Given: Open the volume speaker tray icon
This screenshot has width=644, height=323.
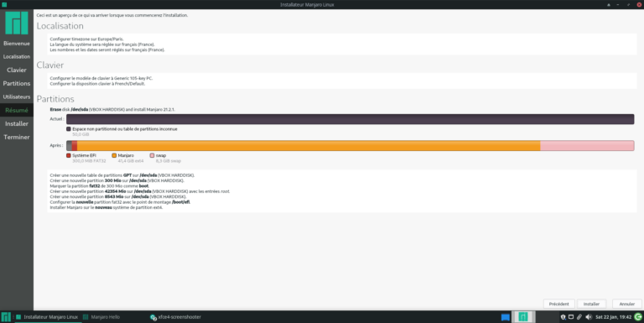Looking at the screenshot, I should (588, 317).
